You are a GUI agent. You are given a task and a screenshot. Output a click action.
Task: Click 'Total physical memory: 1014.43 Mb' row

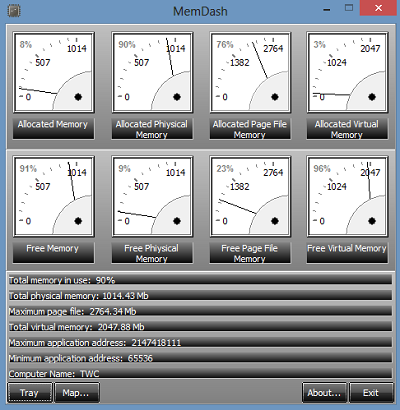(200, 295)
